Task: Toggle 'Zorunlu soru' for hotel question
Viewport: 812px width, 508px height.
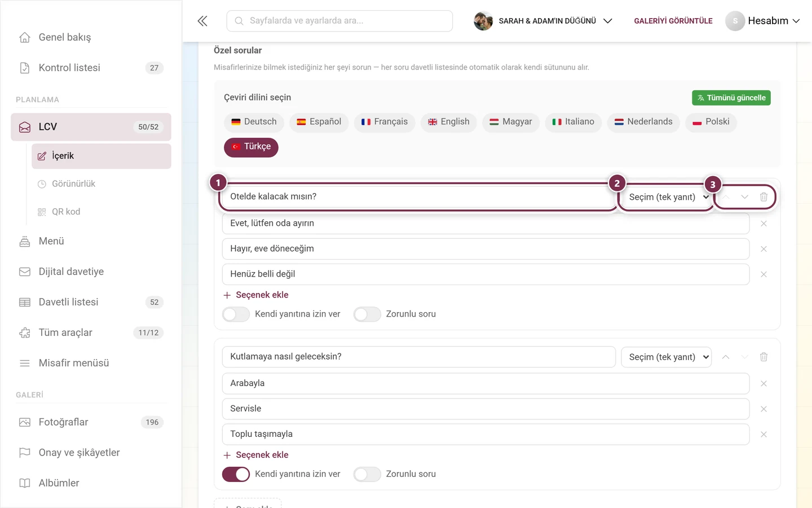Action: [367, 314]
